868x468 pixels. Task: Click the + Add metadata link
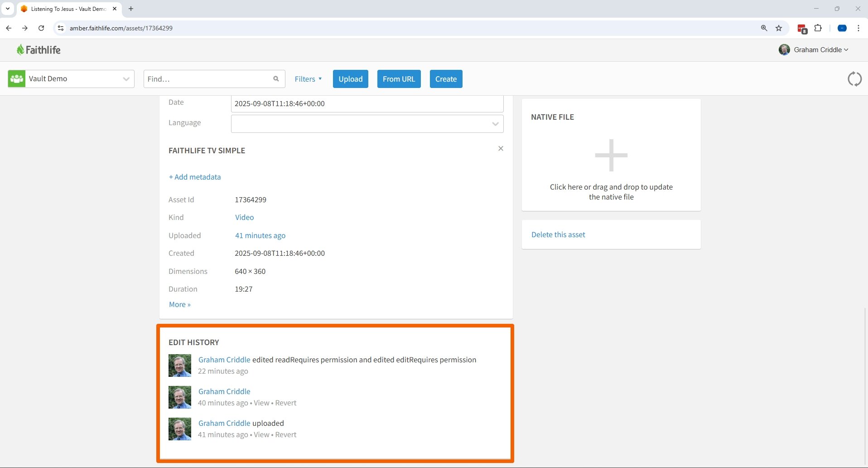[x=195, y=177]
